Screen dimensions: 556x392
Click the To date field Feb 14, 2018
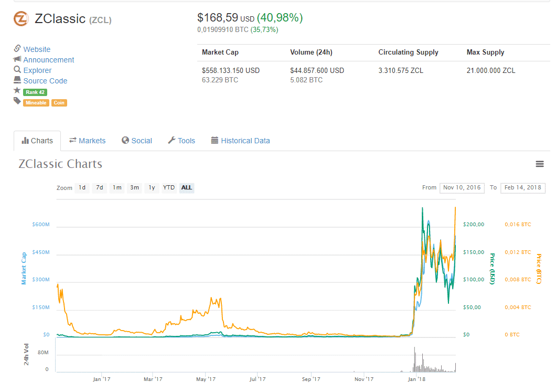pyautogui.click(x=523, y=188)
